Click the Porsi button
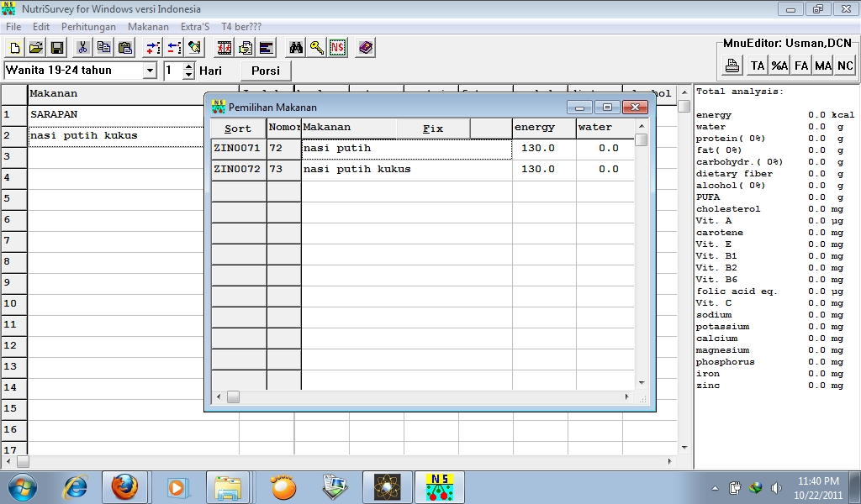The image size is (861, 504). click(266, 71)
